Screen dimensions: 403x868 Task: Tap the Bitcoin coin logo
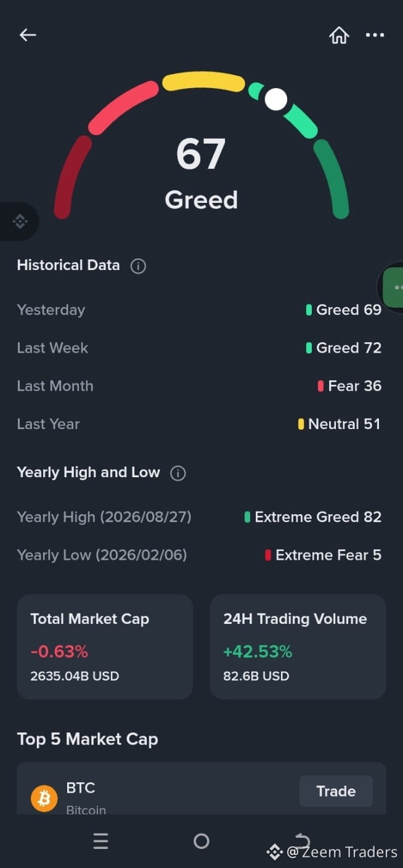[x=44, y=798]
